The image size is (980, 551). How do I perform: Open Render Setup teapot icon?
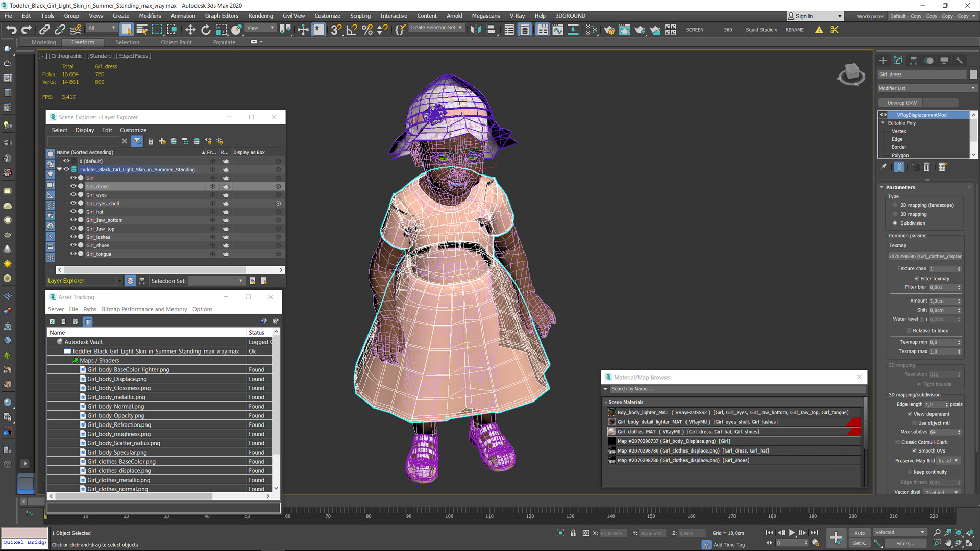pyautogui.click(x=609, y=30)
